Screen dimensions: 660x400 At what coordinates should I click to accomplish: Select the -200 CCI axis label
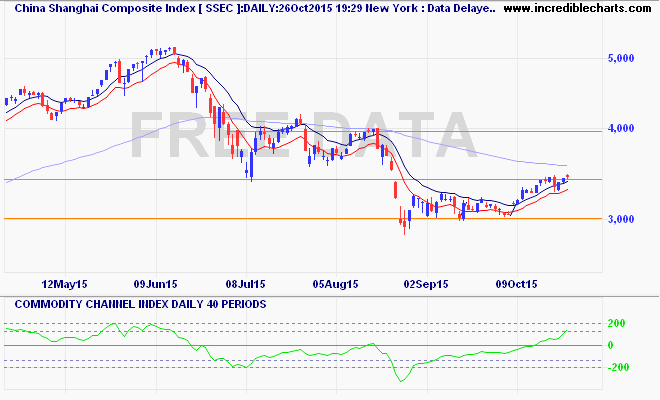[x=617, y=367]
